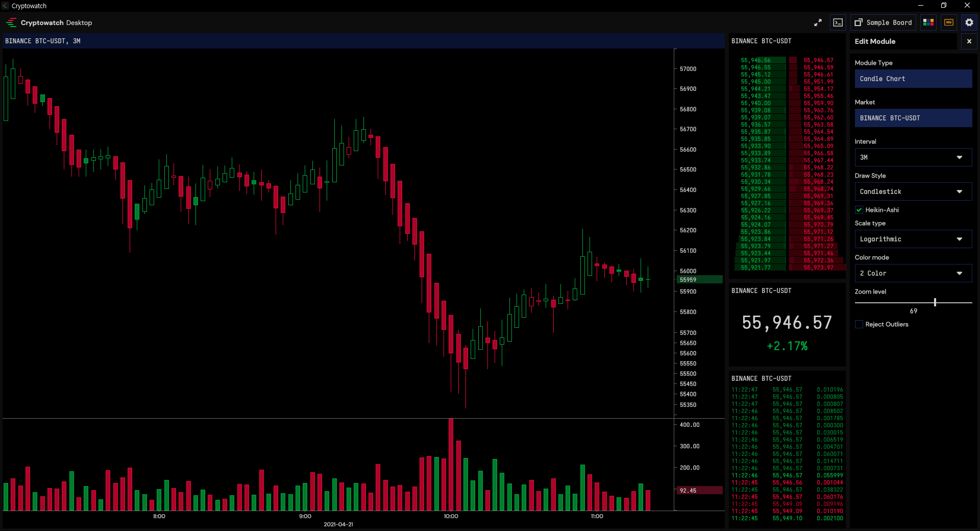Click the 11:00 time axis marker
This screenshot has height=531, width=980.
(x=597, y=516)
